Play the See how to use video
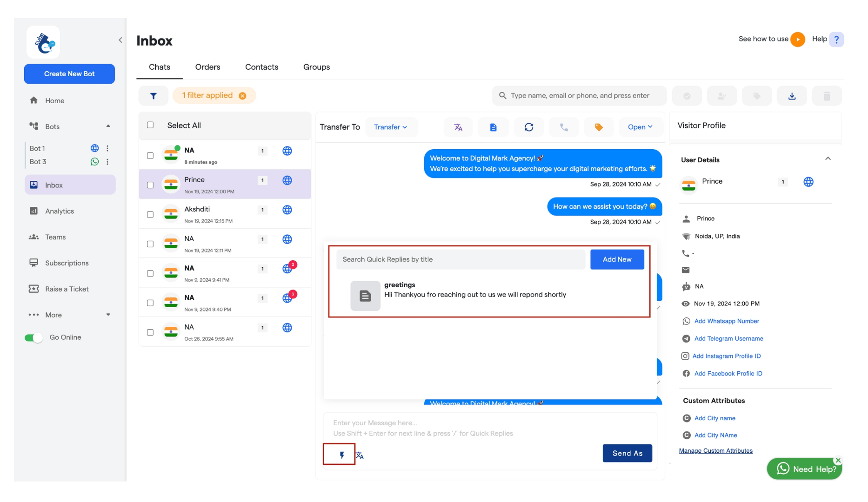The height and width of the screenshot is (502, 868). [798, 40]
